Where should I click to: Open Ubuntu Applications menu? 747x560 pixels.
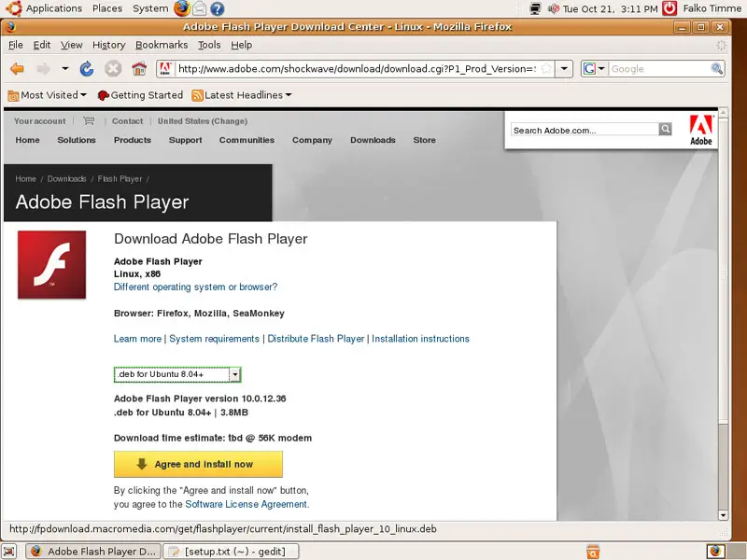(x=53, y=8)
